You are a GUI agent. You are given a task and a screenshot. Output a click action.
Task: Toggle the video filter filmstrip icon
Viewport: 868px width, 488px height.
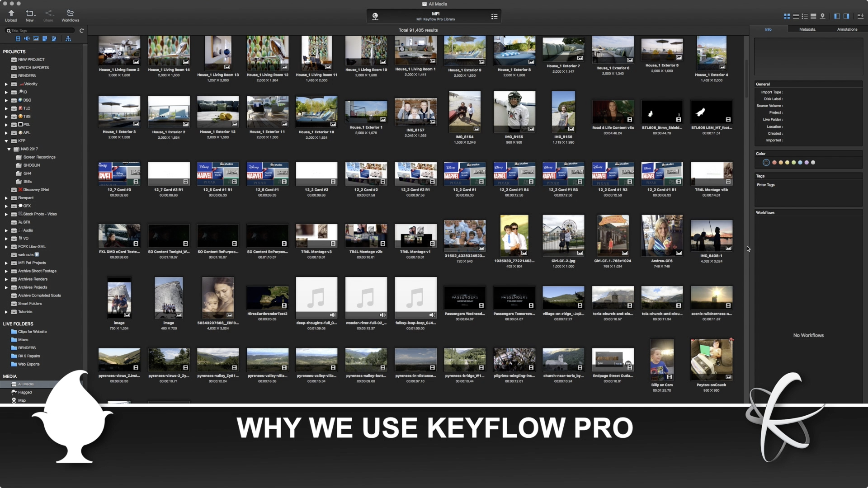18,38
